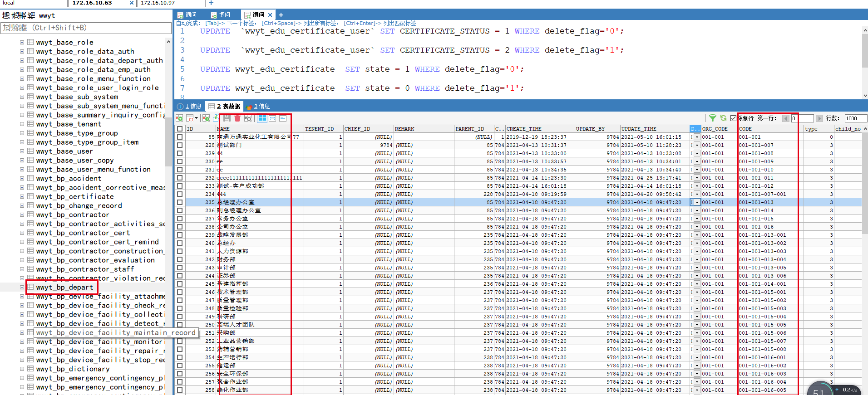Click the green filter funnel icon
This screenshot has width=868, height=395.
[713, 118]
